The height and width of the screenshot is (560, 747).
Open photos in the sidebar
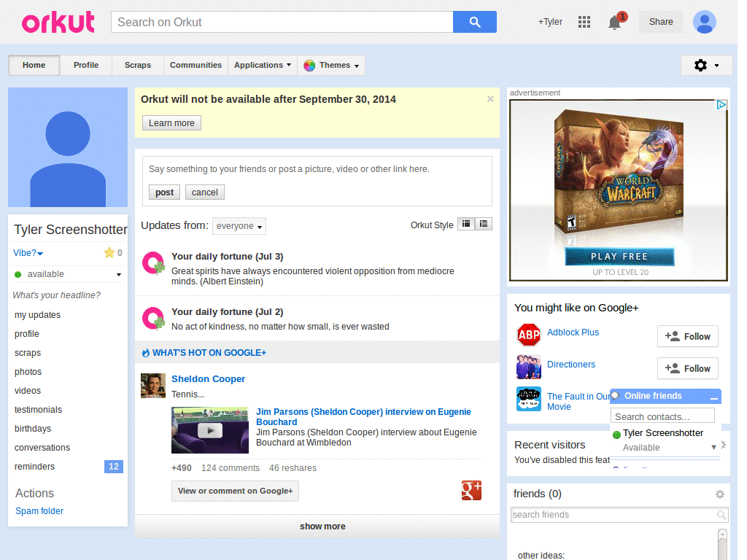28,372
